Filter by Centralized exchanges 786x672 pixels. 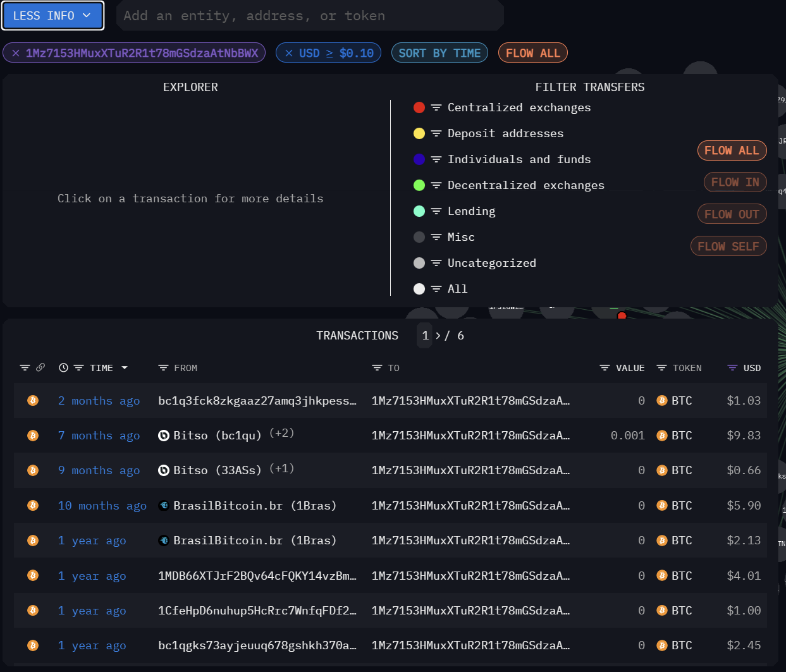[x=436, y=107]
